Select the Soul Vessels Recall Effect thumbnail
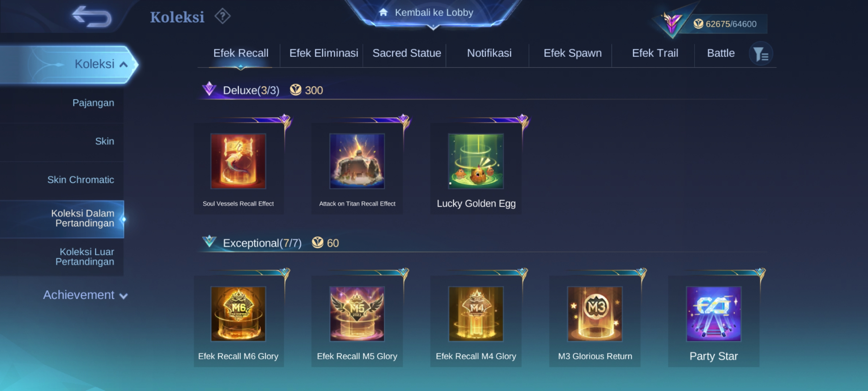 [238, 161]
